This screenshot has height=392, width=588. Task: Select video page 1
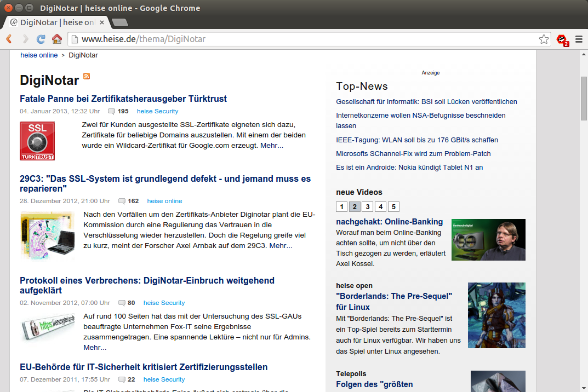pos(341,206)
